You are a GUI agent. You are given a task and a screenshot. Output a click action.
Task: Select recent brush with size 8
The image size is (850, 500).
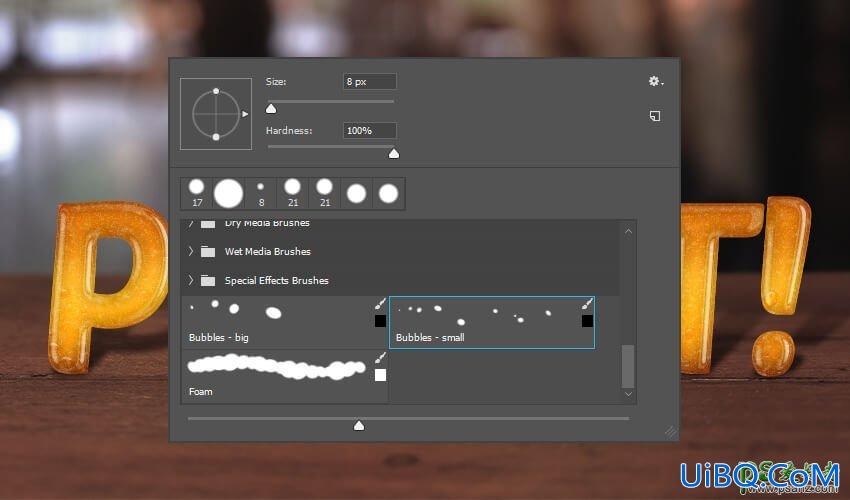(261, 193)
